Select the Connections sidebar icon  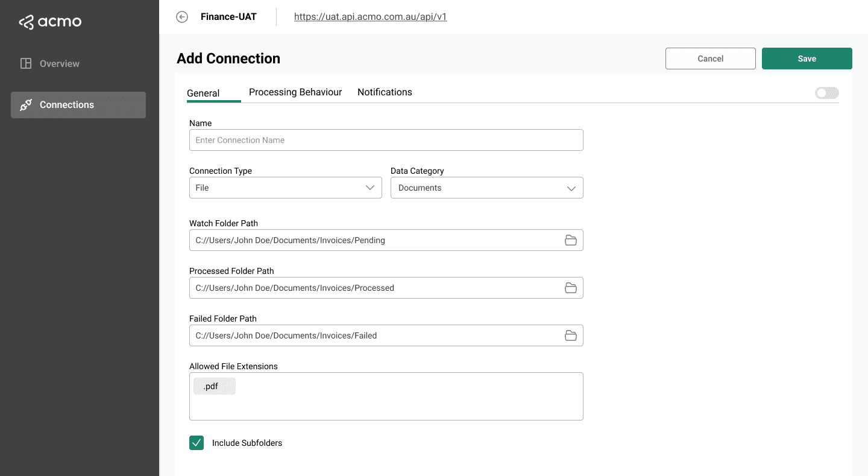[25, 104]
